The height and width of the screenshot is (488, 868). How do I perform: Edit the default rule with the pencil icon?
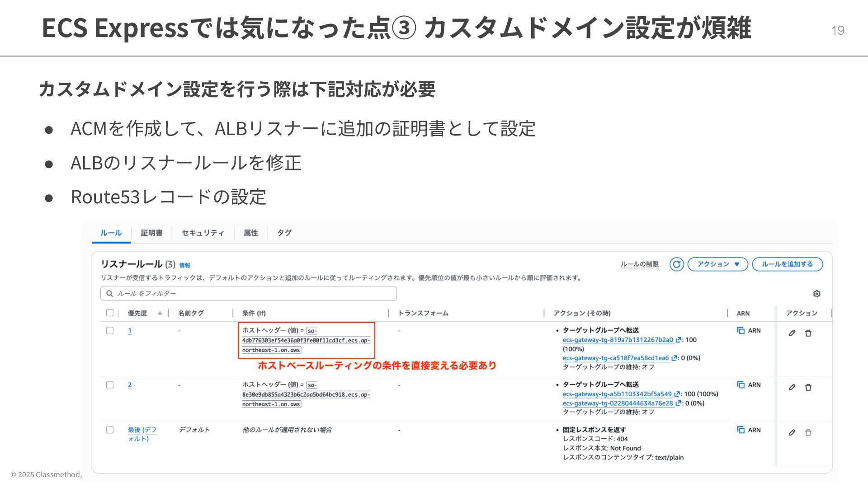tap(792, 432)
